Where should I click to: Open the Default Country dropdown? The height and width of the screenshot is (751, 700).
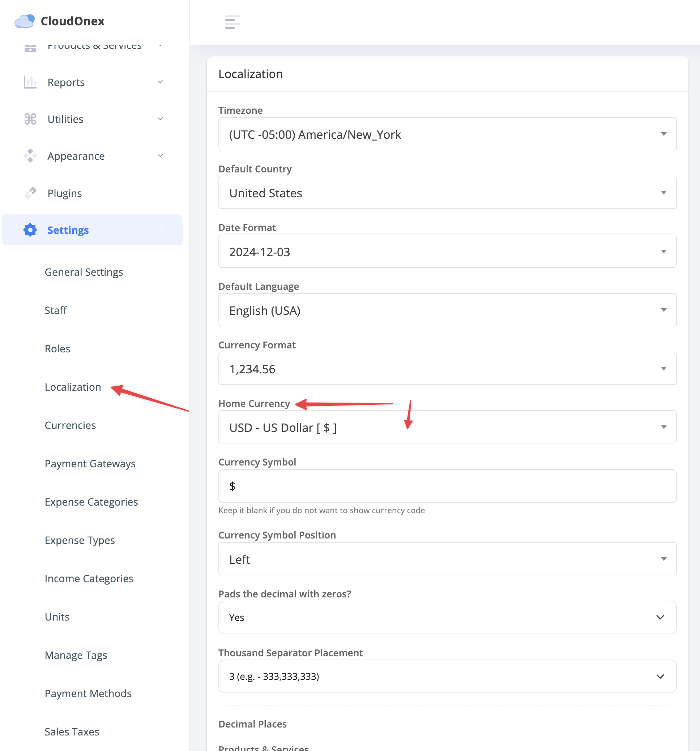pyautogui.click(x=447, y=193)
